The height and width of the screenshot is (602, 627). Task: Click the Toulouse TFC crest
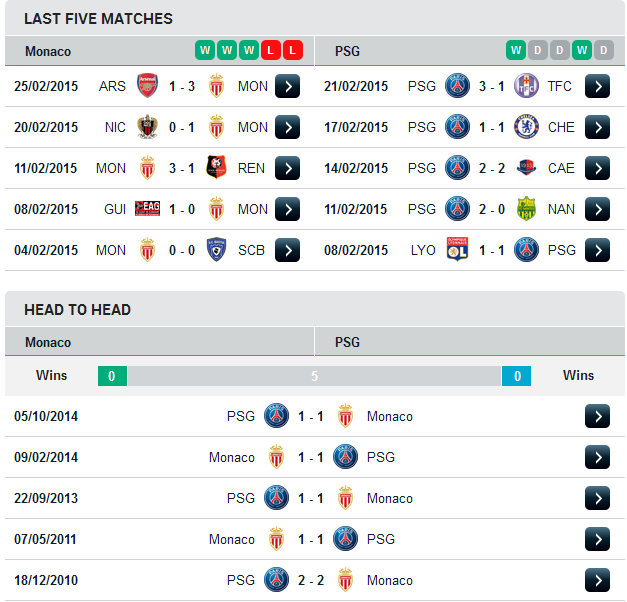coord(526,86)
